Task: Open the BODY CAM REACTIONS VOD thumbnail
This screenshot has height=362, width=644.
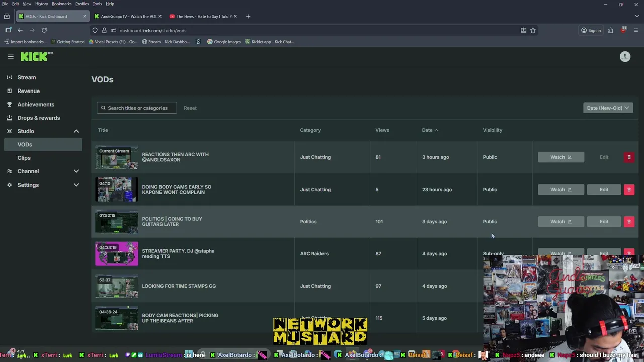Action: pos(117,318)
